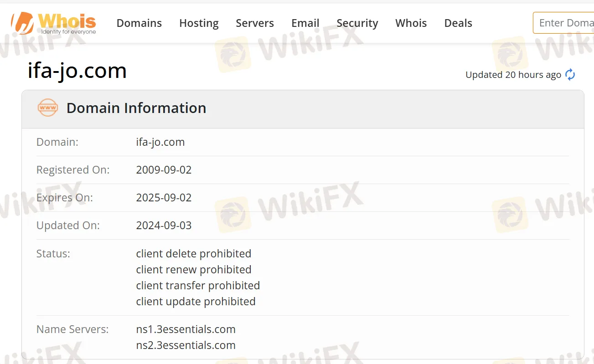Image resolution: width=594 pixels, height=364 pixels.
Task: Click the Domain Information section title
Action: click(136, 108)
